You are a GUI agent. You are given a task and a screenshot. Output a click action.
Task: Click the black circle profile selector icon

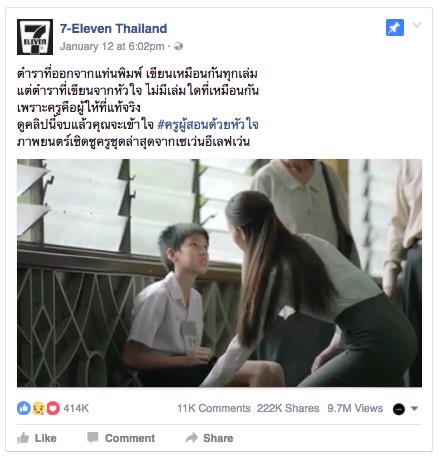click(399, 409)
